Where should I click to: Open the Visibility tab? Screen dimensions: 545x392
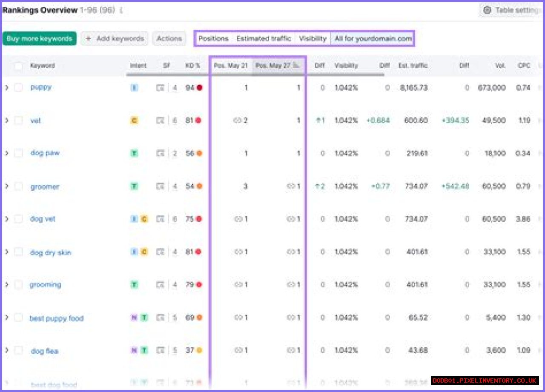[313, 38]
